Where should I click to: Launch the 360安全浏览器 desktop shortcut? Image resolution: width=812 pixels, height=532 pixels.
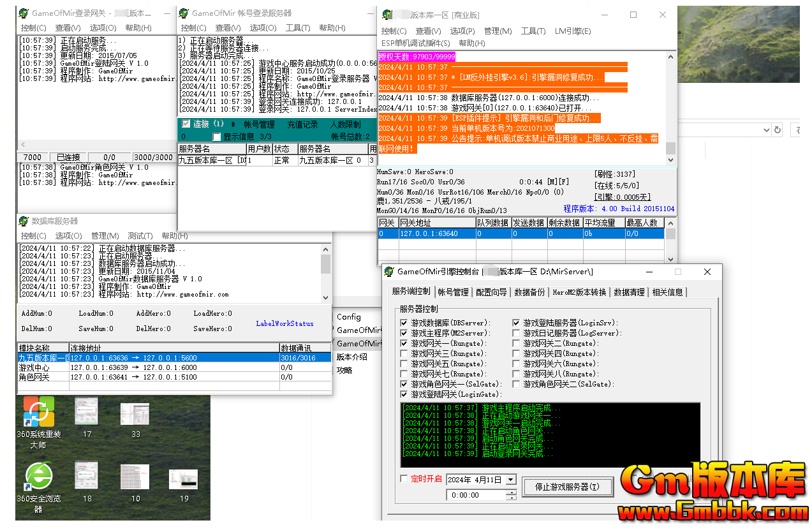click(38, 476)
